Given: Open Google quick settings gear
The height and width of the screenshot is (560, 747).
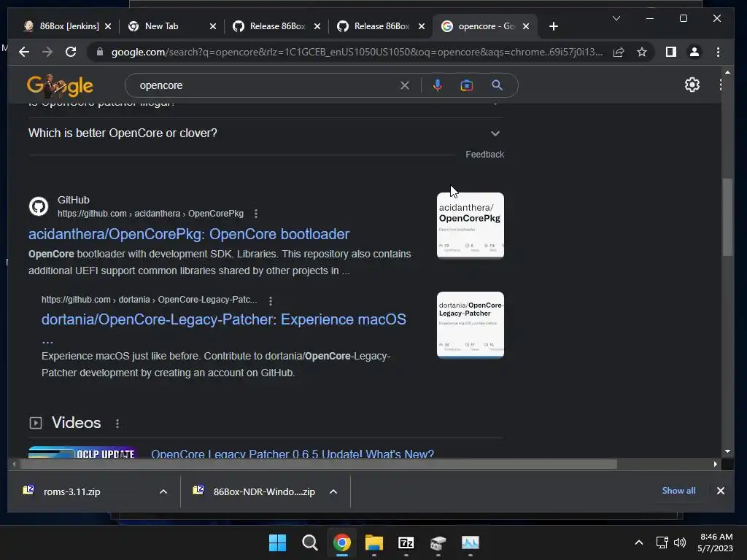Looking at the screenshot, I should click(x=692, y=85).
